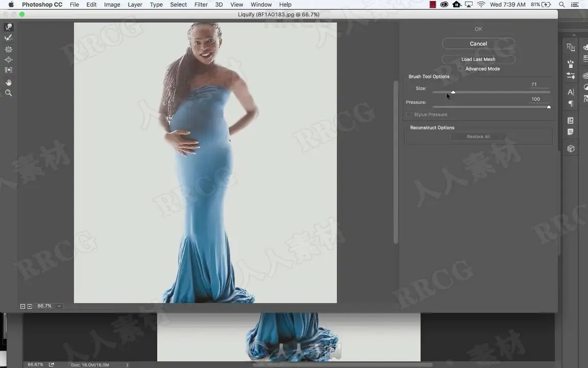Open the Photoshop CC application menu

click(x=42, y=5)
